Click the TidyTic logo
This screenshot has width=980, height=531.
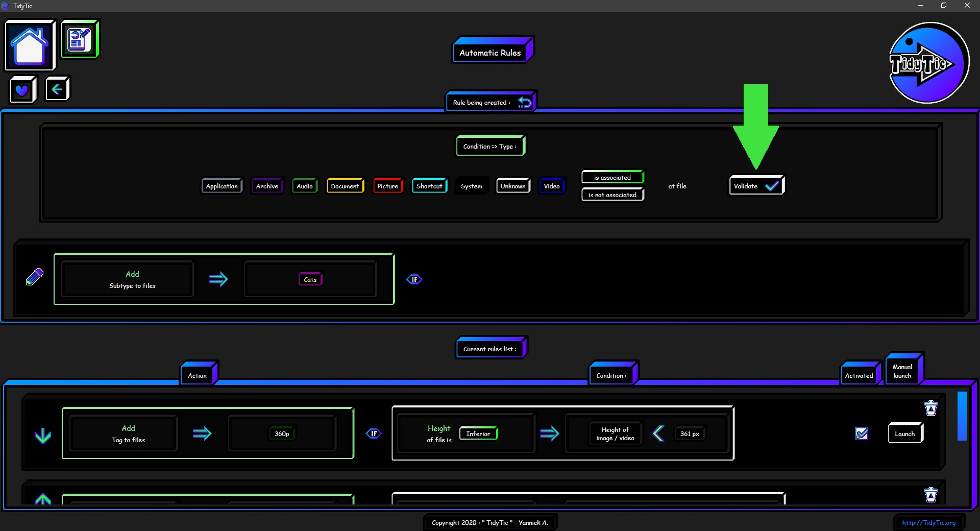[928, 63]
